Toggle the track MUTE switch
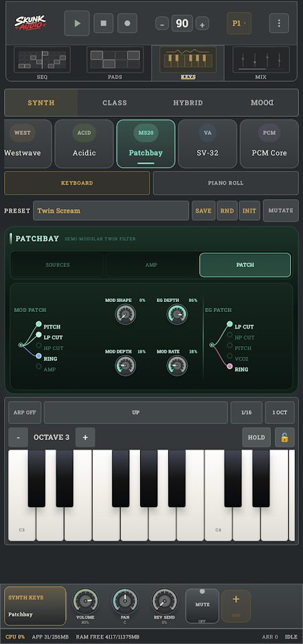This screenshot has height=644, width=303. tap(202, 606)
